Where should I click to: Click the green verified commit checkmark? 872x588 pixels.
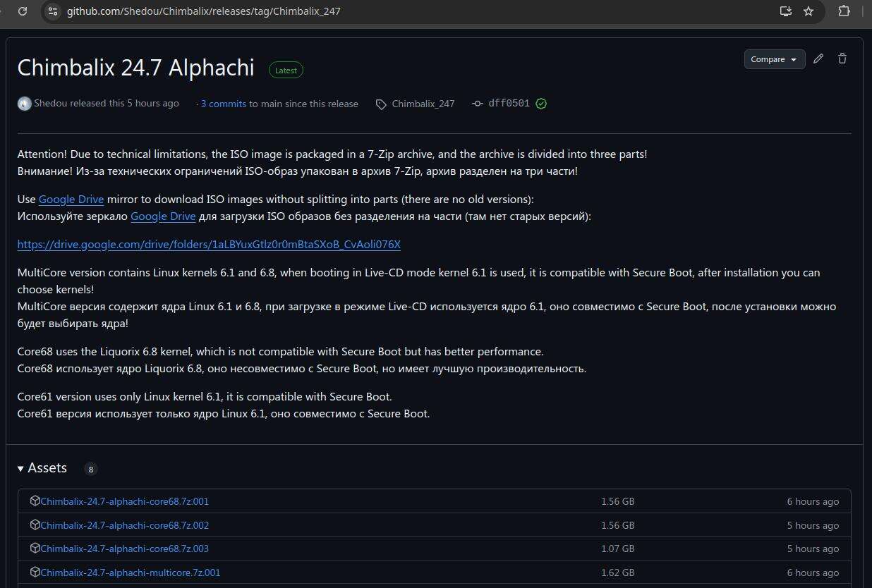tap(541, 104)
